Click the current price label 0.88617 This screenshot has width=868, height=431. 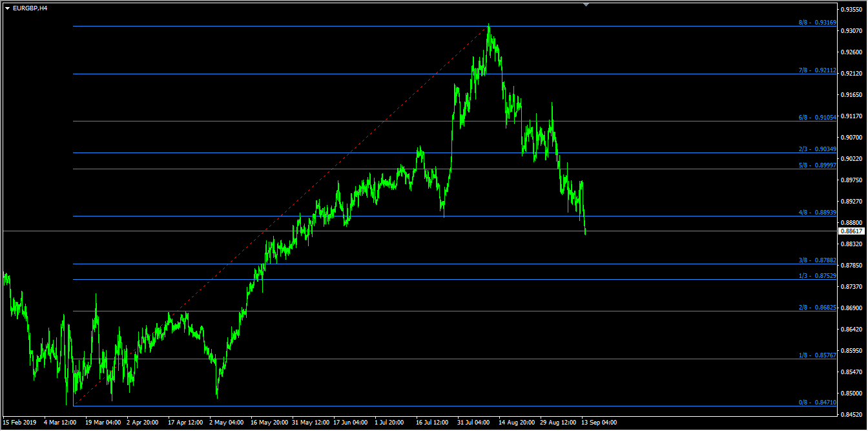(852, 231)
